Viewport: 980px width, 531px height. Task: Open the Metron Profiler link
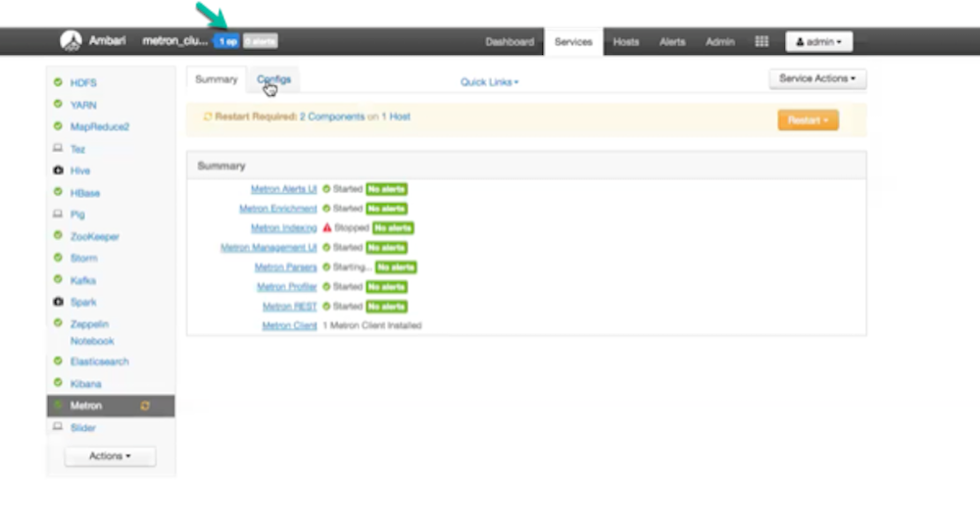coord(287,287)
